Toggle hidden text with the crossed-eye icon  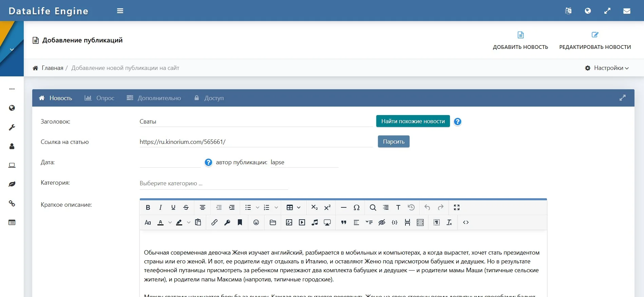click(382, 222)
